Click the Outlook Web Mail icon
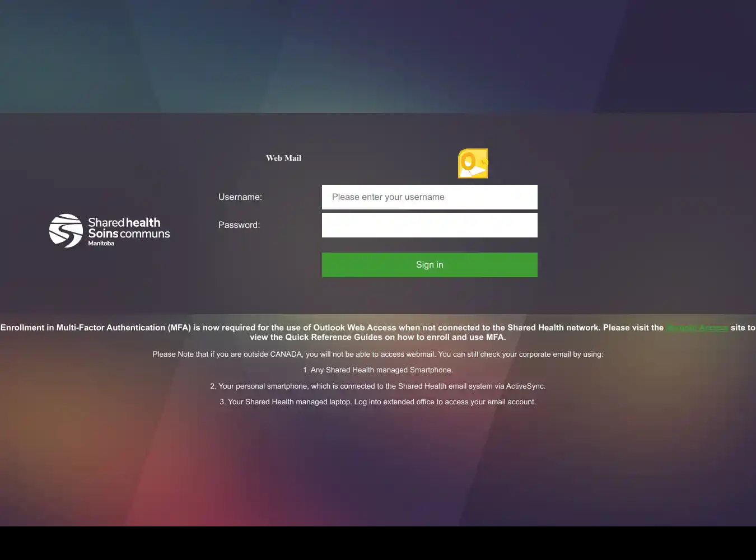The height and width of the screenshot is (560, 756). (x=473, y=164)
